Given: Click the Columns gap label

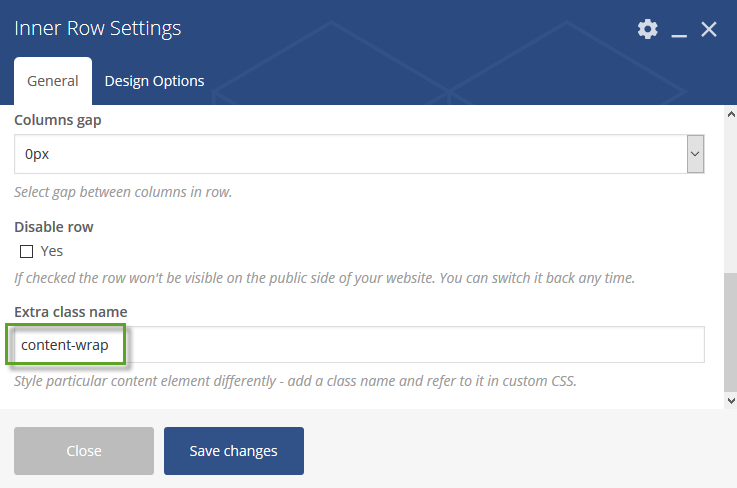Looking at the screenshot, I should pyautogui.click(x=58, y=120).
